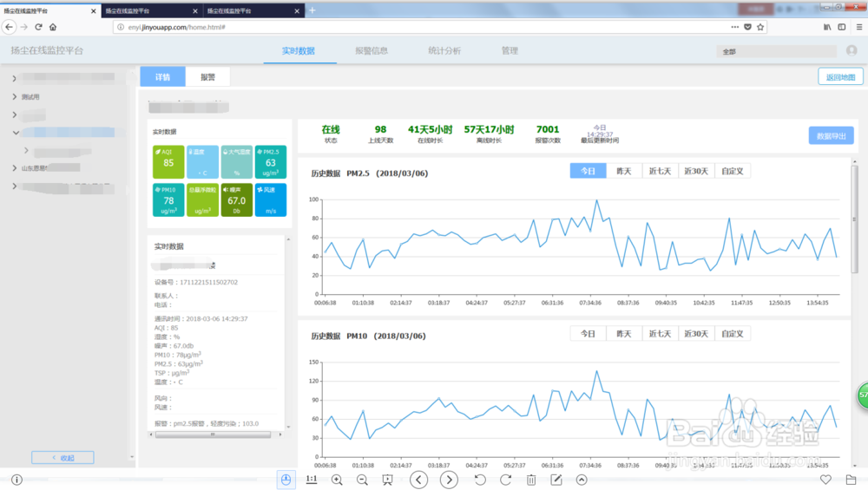Open the image edit pencil icon
Image resolution: width=868 pixels, height=490 pixels.
pyautogui.click(x=556, y=480)
